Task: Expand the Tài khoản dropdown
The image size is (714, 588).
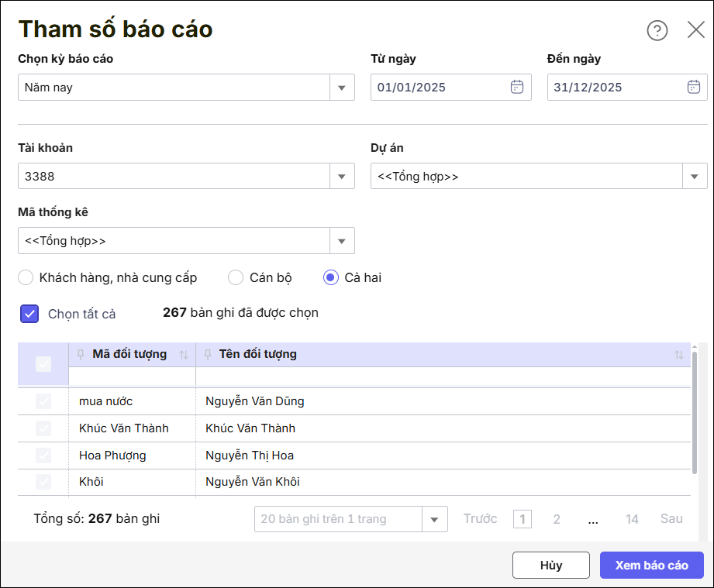Action: 341,177
